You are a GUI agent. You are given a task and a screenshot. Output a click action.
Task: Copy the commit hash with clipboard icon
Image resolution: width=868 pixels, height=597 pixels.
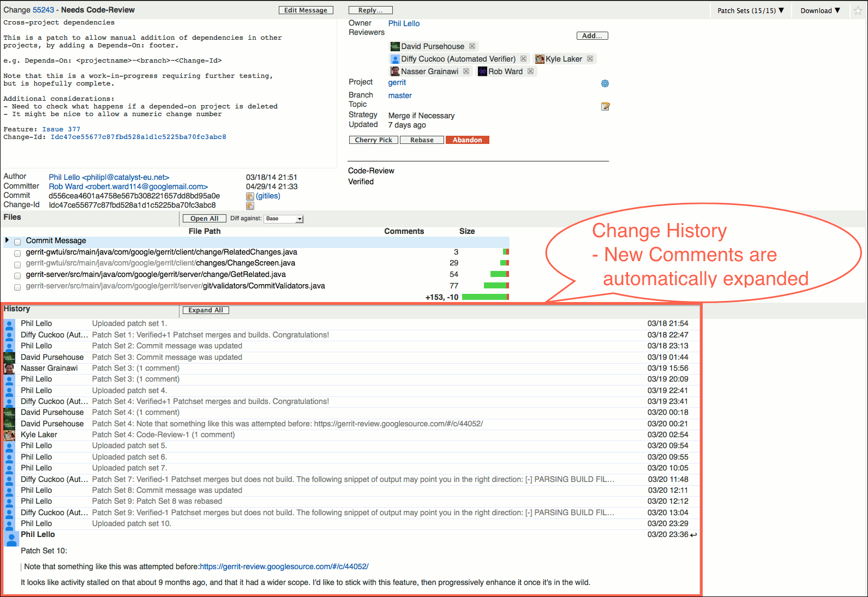[250, 196]
